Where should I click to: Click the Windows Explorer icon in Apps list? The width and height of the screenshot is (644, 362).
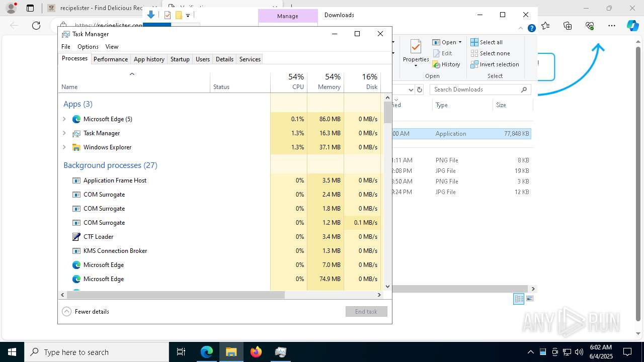76,147
